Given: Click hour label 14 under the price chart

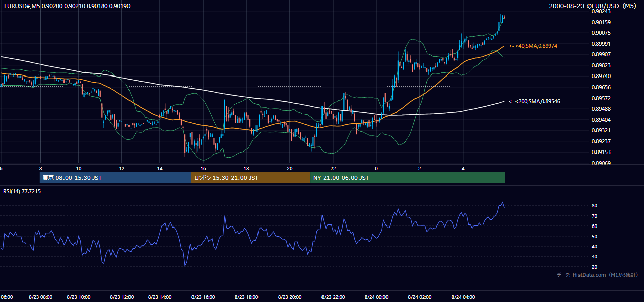Looking at the screenshot, I should (x=160, y=168).
